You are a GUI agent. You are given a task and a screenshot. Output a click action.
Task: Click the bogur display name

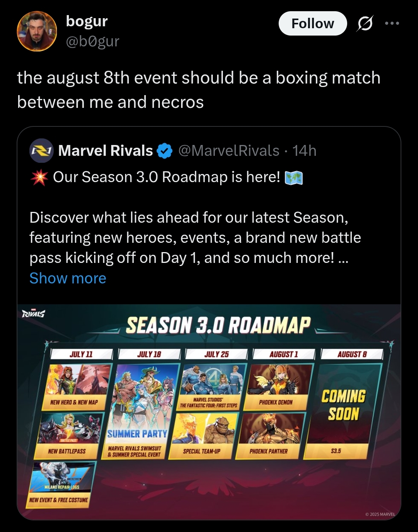click(87, 21)
